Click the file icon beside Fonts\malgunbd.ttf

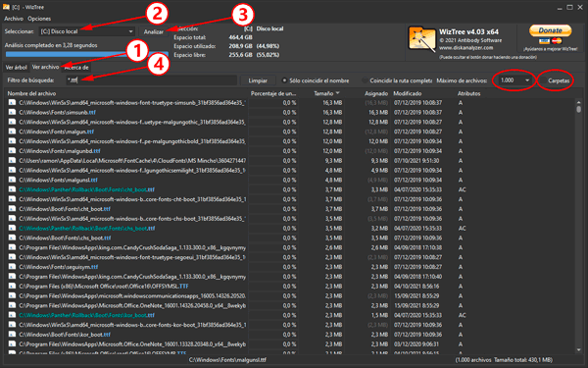pyautogui.click(x=12, y=150)
